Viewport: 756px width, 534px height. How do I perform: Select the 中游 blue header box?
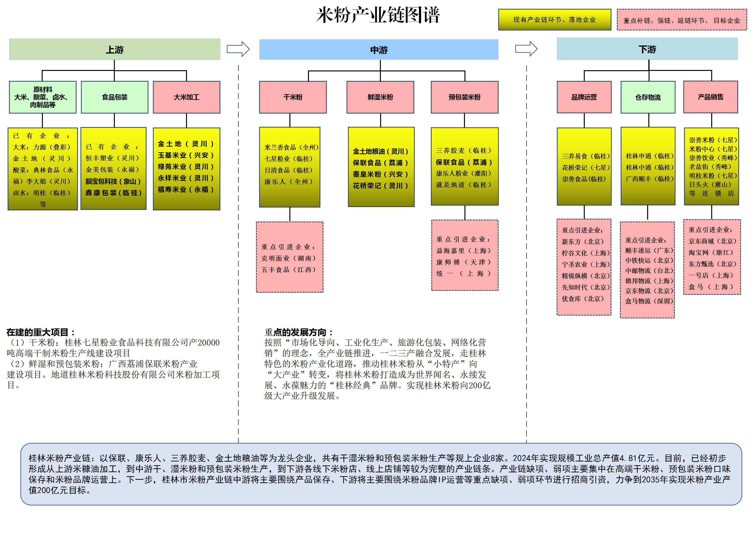(379, 50)
